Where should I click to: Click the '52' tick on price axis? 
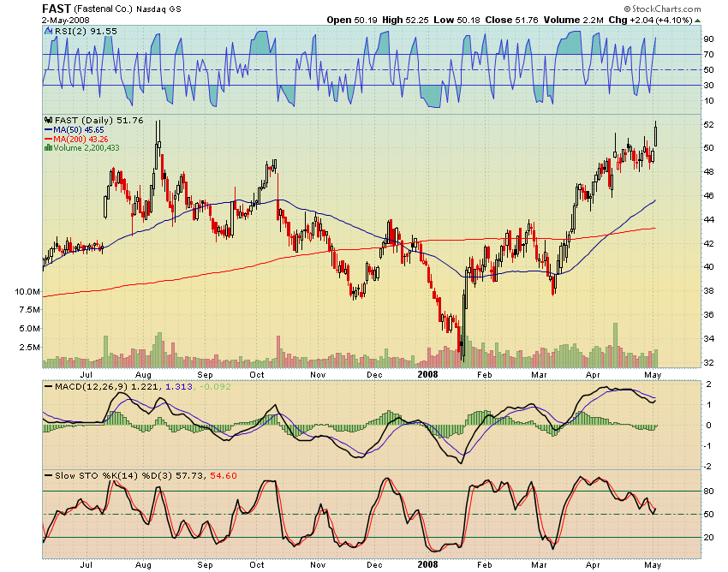[x=708, y=124]
